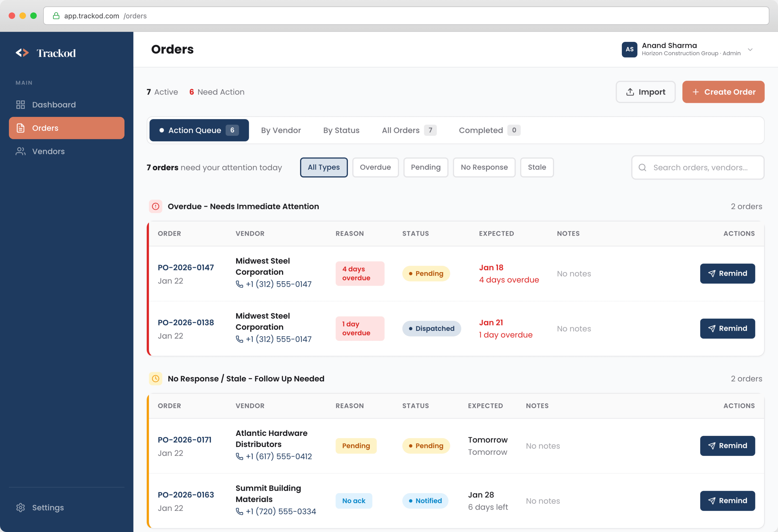
Task: Select the Orders icon in sidebar
Action: (21, 128)
